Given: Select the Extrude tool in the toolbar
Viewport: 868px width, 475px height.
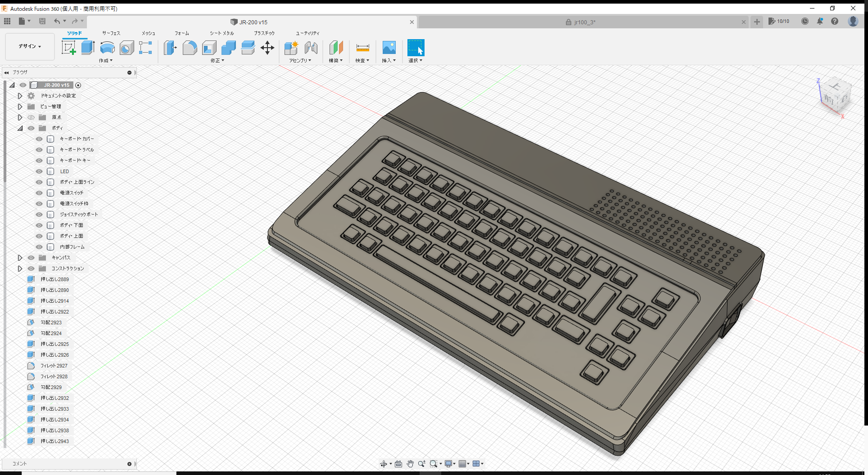Looking at the screenshot, I should point(87,47).
